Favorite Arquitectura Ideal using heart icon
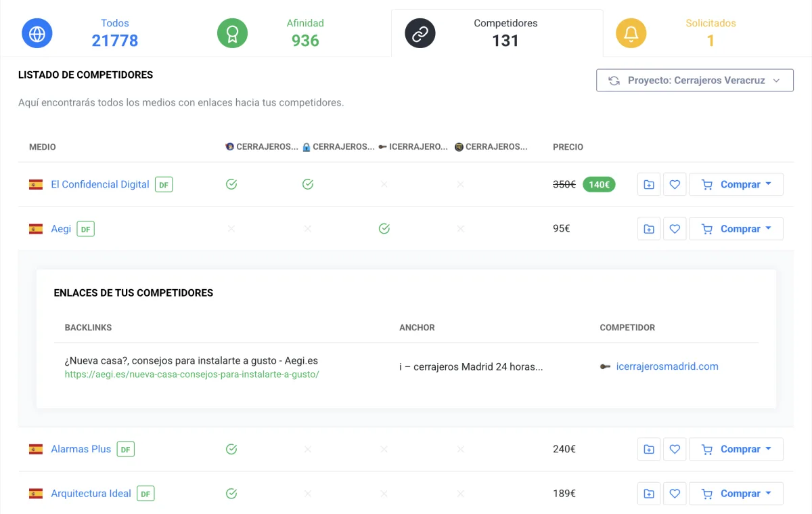Image resolution: width=812 pixels, height=514 pixels. tap(675, 494)
